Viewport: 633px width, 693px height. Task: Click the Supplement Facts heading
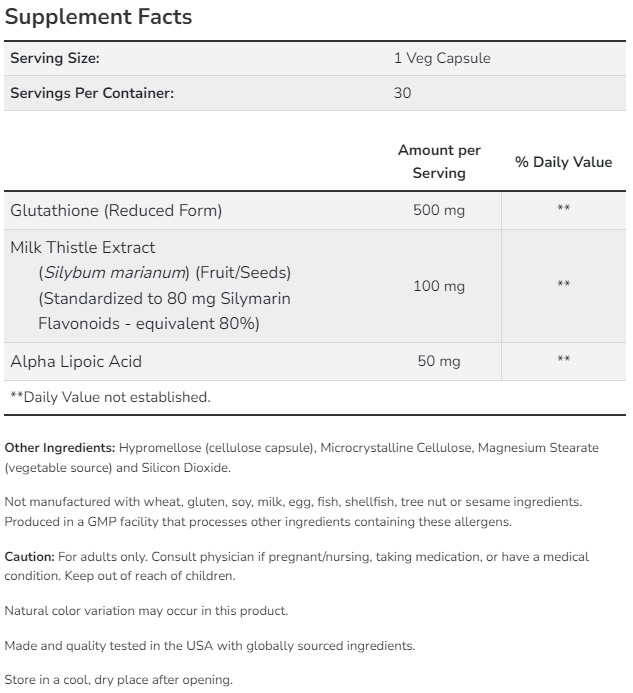point(99,18)
